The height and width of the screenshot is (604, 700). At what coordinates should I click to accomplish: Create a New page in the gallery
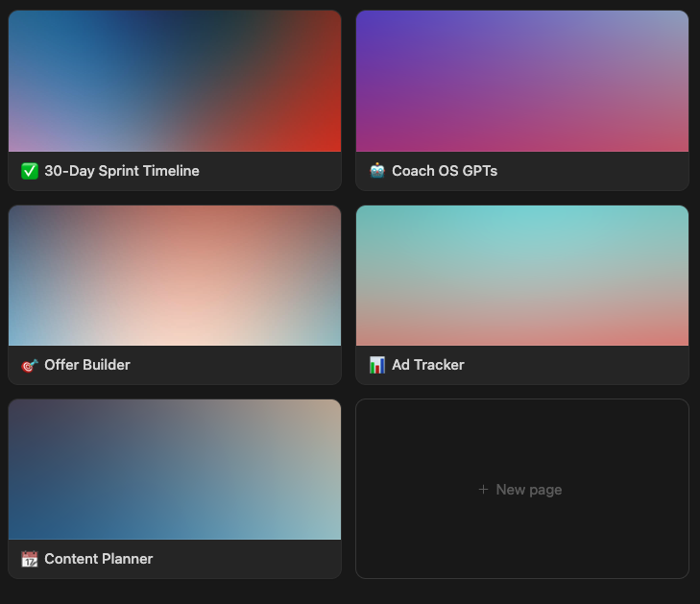(521, 489)
